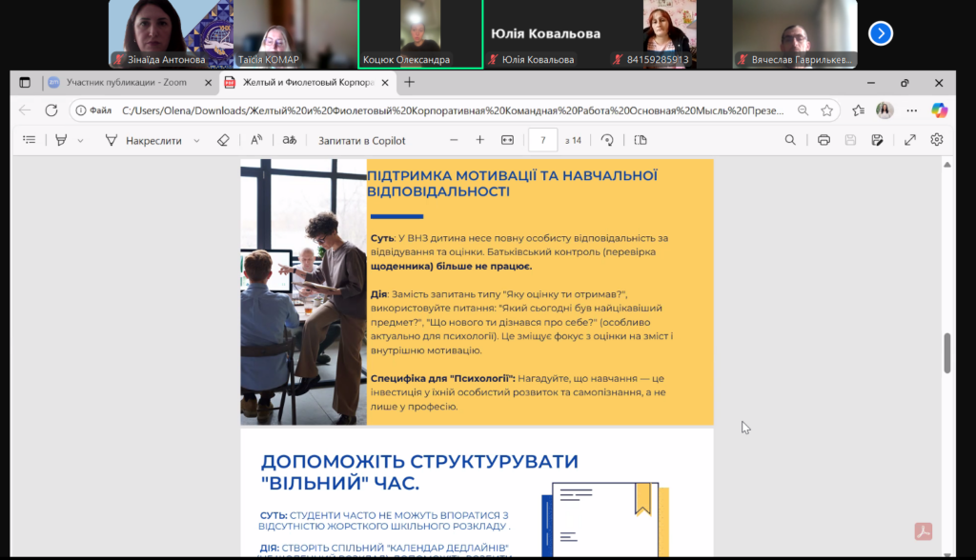
Task: Show more Zoom participants with arrow
Action: point(881,33)
